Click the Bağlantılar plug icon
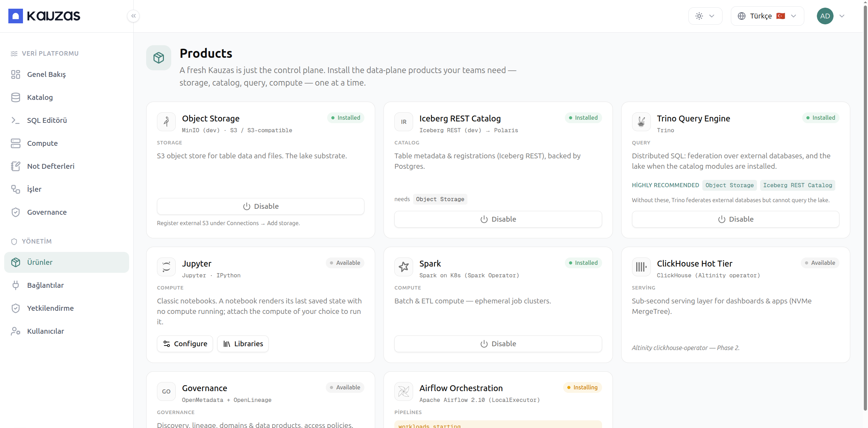Image resolution: width=868 pixels, height=428 pixels. (16, 285)
